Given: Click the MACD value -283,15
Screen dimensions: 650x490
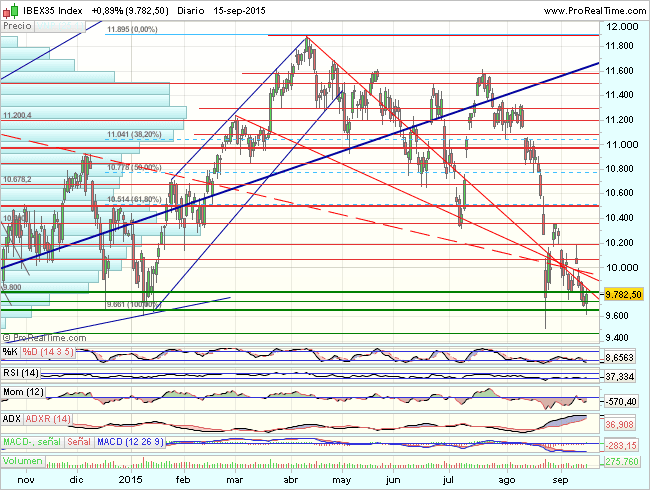Looking at the screenshot, I should [621, 446].
